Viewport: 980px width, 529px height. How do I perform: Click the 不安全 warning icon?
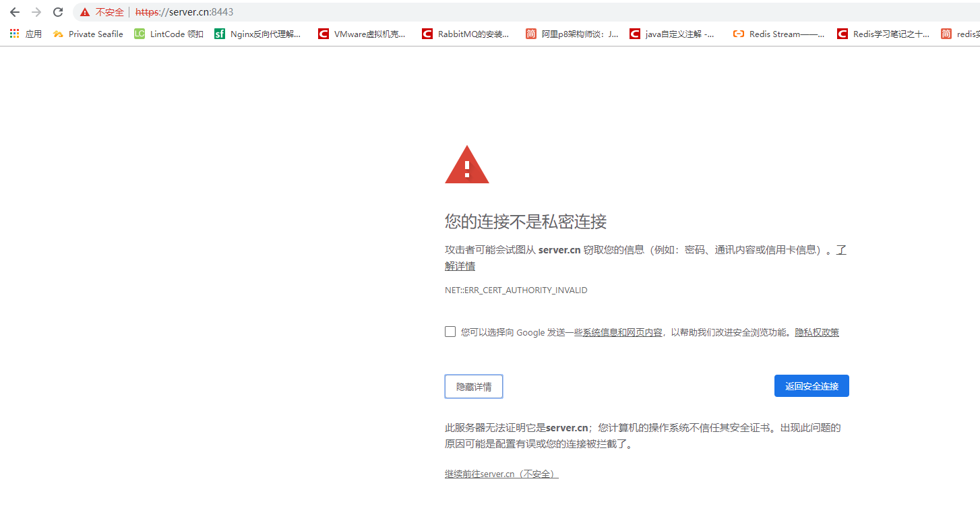pyautogui.click(x=85, y=11)
